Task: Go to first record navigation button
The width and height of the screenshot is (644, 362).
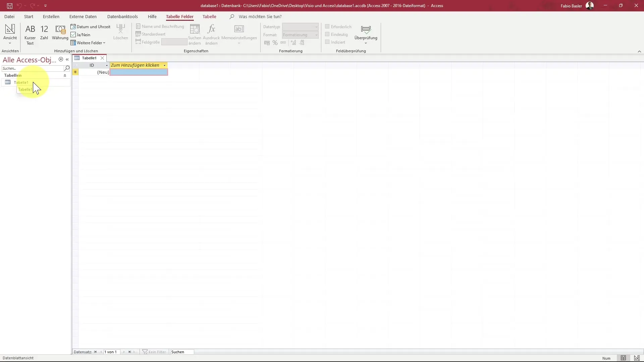Action: [95, 352]
